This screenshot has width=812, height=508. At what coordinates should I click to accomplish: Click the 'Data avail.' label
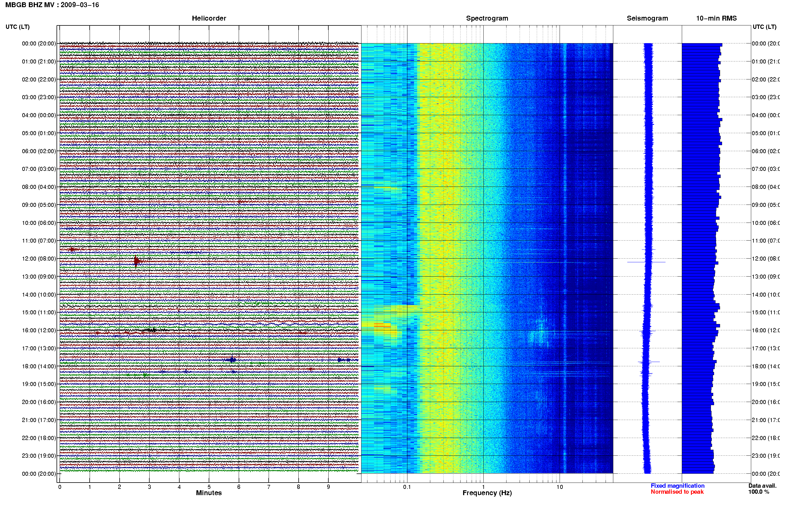[762, 486]
